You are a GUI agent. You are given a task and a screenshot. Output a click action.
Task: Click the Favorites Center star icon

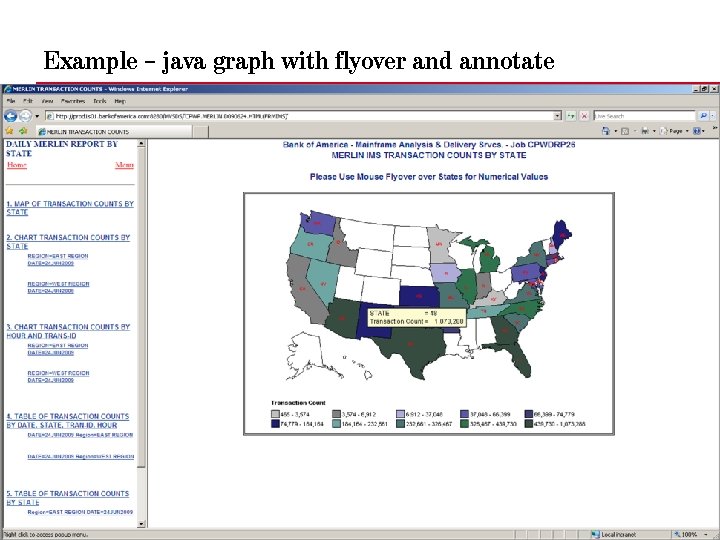pyautogui.click(x=9, y=131)
